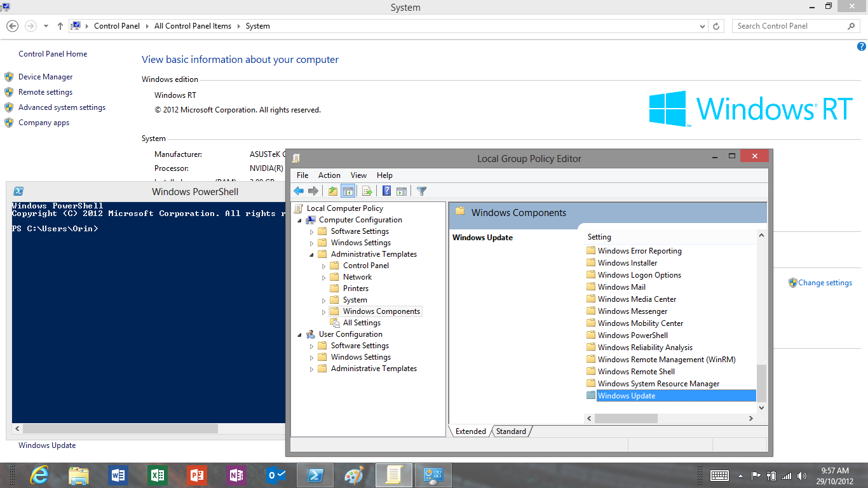
Task: Open the File menu in Group Policy Editor
Action: pyautogui.click(x=302, y=175)
